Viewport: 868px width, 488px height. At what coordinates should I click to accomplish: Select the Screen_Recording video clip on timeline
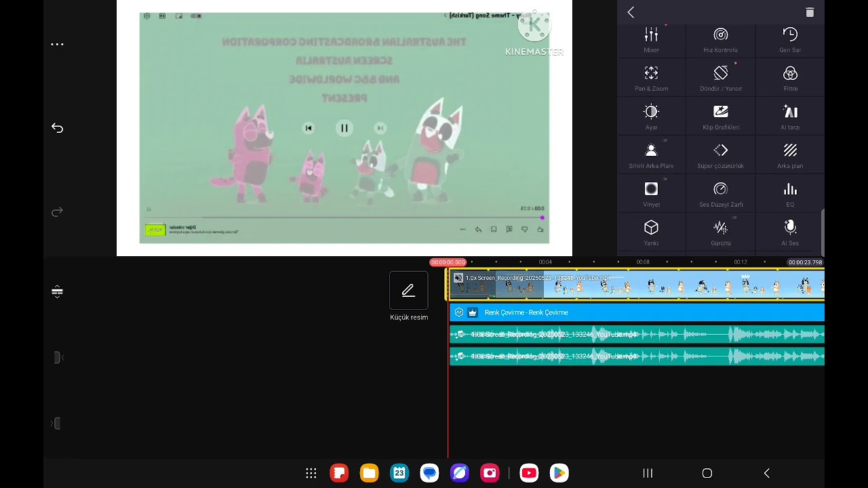coord(636,285)
